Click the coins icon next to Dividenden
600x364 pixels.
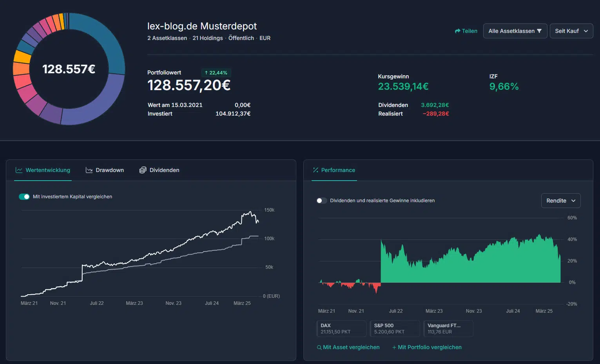click(143, 170)
